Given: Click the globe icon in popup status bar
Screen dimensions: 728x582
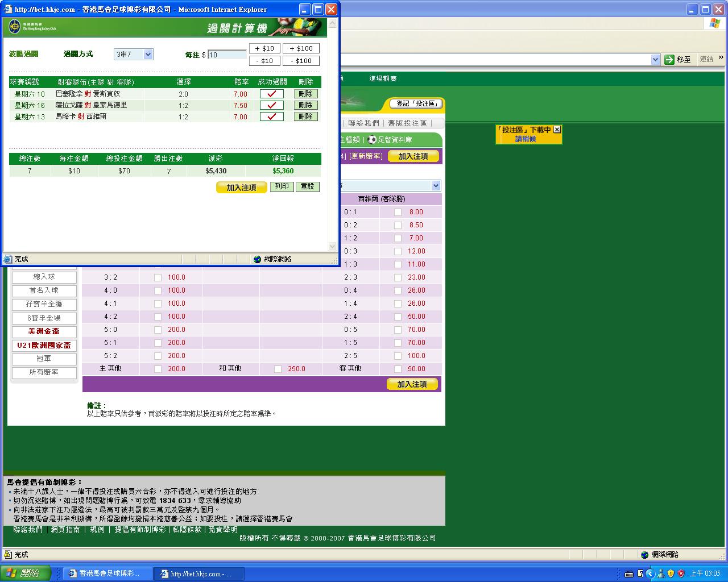Looking at the screenshot, I should 258,259.
